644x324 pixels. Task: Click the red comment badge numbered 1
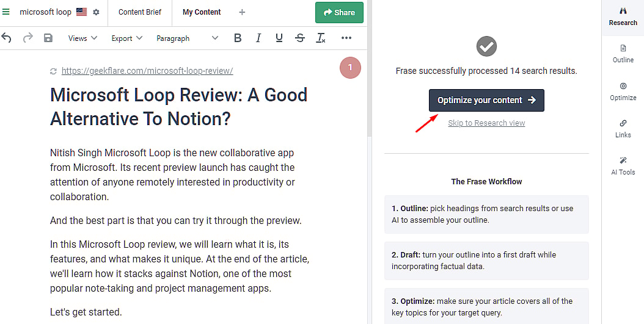coord(350,68)
